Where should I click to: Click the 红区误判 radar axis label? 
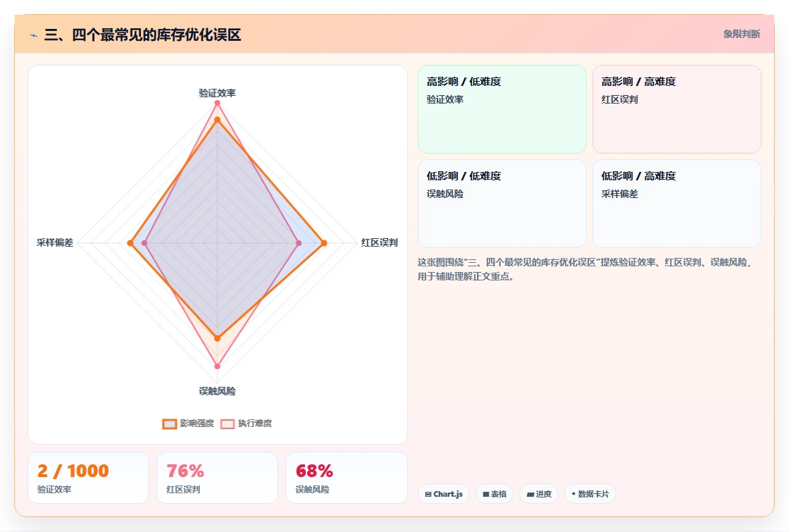pos(380,242)
